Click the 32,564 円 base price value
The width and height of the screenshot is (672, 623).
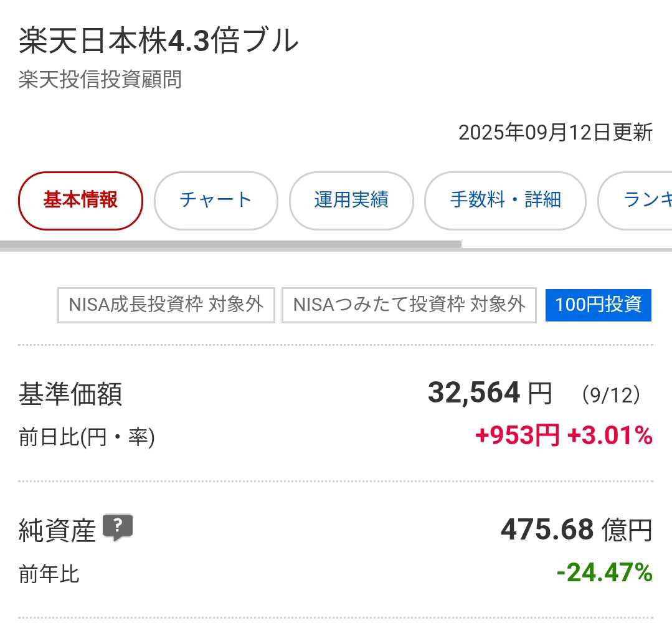tap(490, 393)
